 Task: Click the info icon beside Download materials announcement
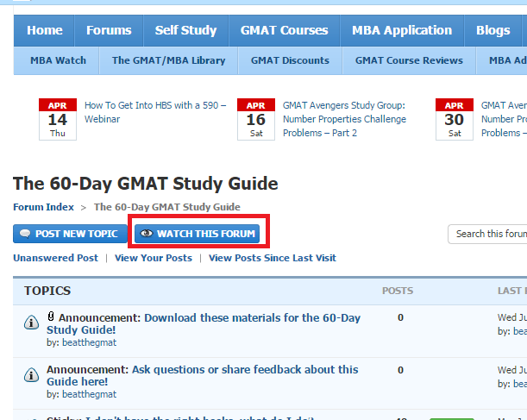pyautogui.click(x=31, y=323)
